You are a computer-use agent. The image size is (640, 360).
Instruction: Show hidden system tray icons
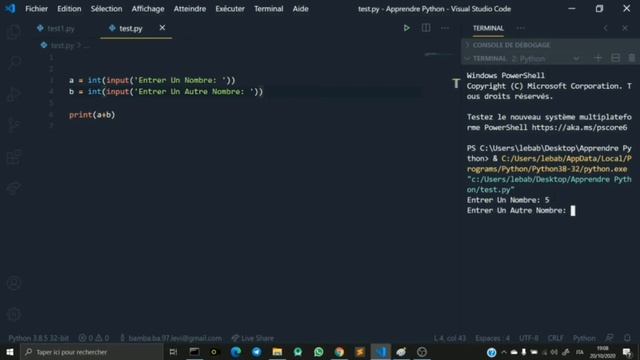click(504, 352)
